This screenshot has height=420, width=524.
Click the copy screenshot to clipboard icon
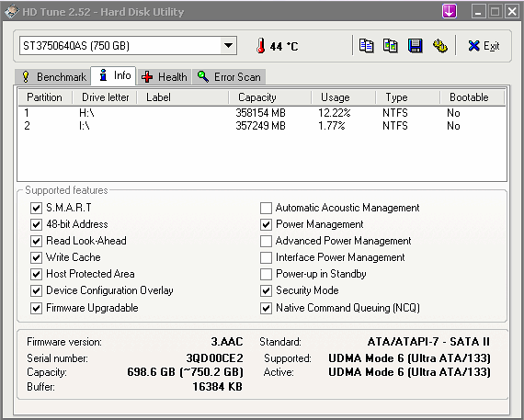coord(391,46)
